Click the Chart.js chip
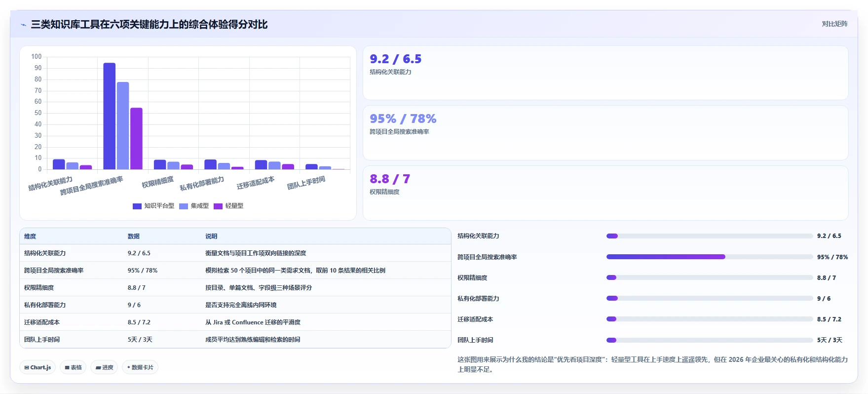868x394 pixels. pos(38,367)
